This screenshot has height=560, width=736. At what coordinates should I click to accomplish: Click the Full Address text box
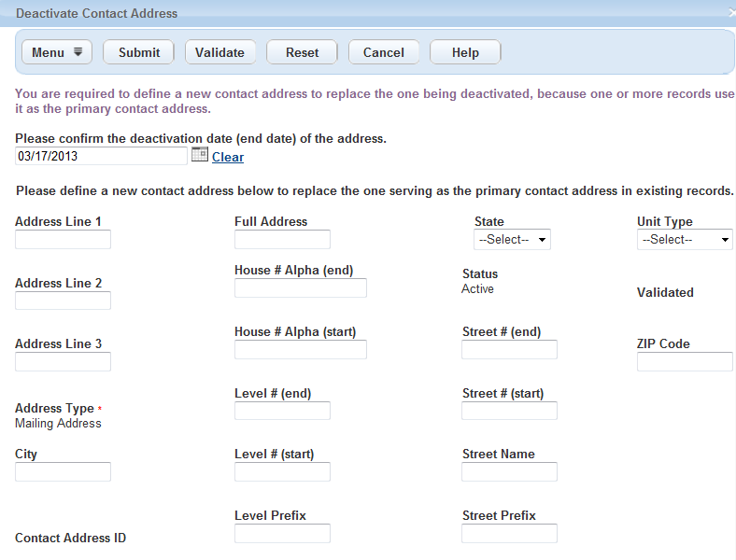(x=282, y=240)
